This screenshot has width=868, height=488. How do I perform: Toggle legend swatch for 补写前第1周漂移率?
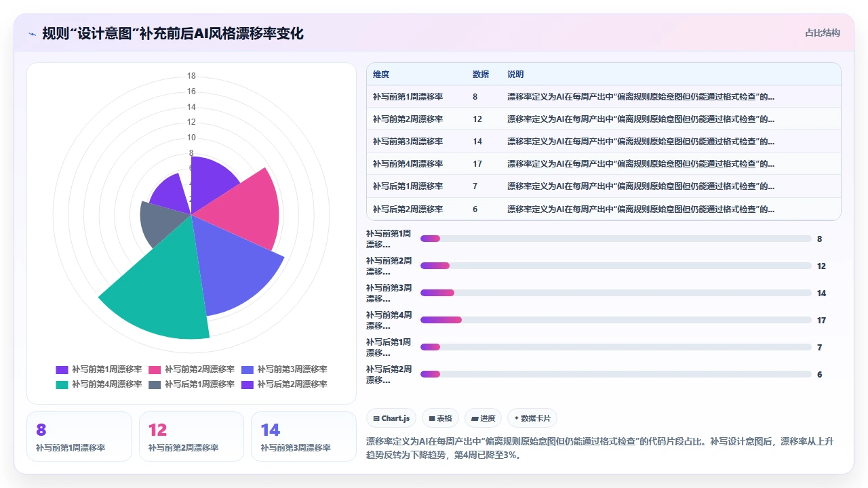pyautogui.click(x=62, y=369)
